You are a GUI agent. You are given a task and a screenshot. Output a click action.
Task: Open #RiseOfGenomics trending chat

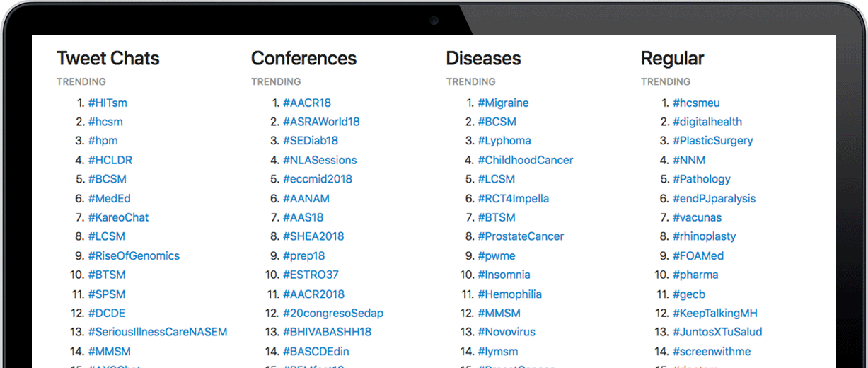click(134, 255)
